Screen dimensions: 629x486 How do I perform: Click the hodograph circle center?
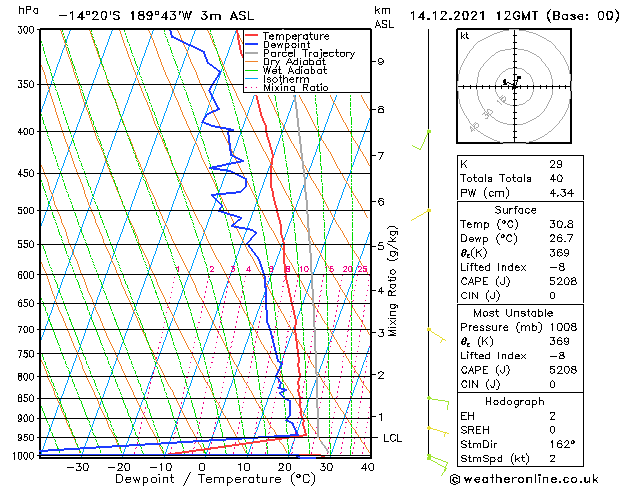(514, 85)
